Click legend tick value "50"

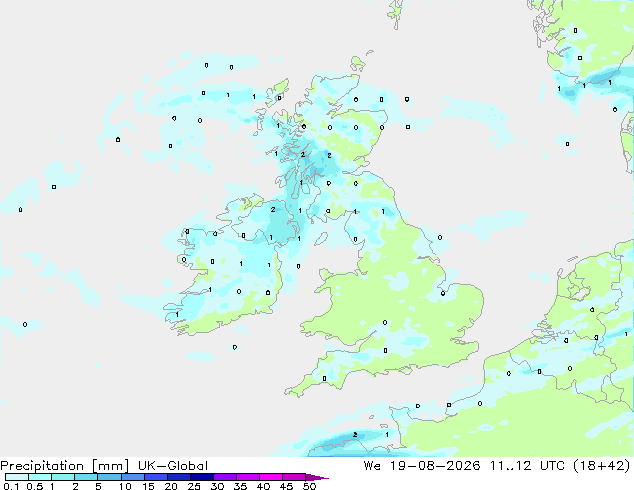[309, 486]
